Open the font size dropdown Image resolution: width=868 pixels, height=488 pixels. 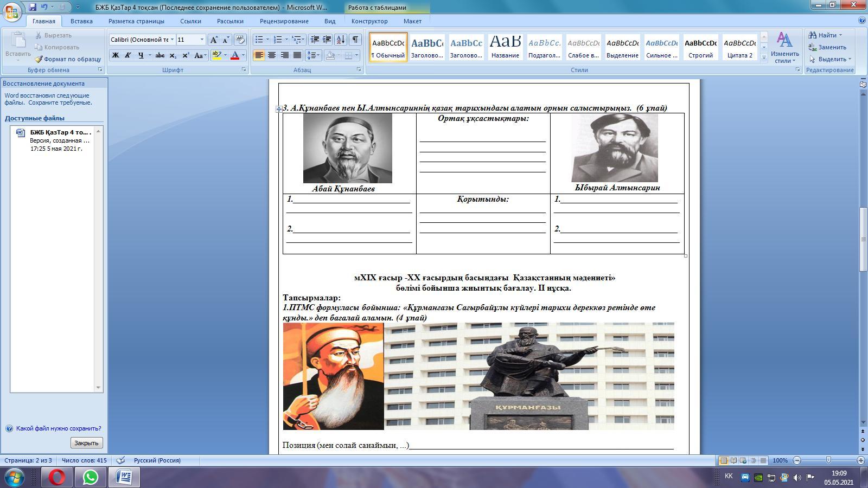pos(202,40)
